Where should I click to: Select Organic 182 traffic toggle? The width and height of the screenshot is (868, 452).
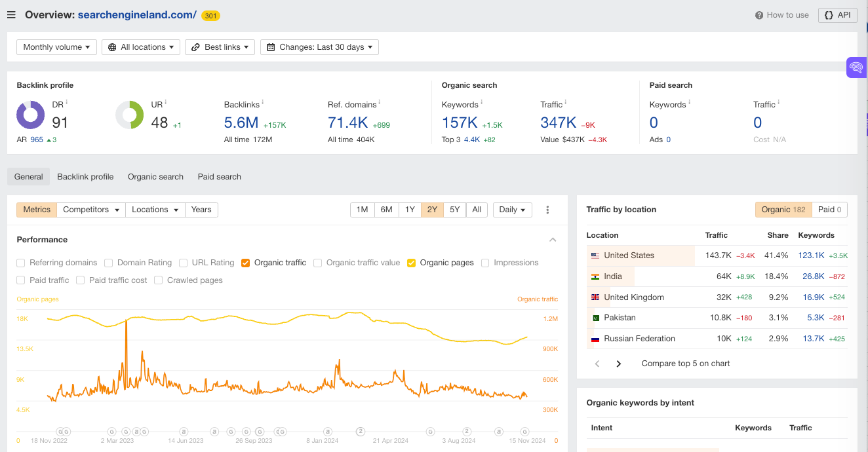pyautogui.click(x=783, y=210)
